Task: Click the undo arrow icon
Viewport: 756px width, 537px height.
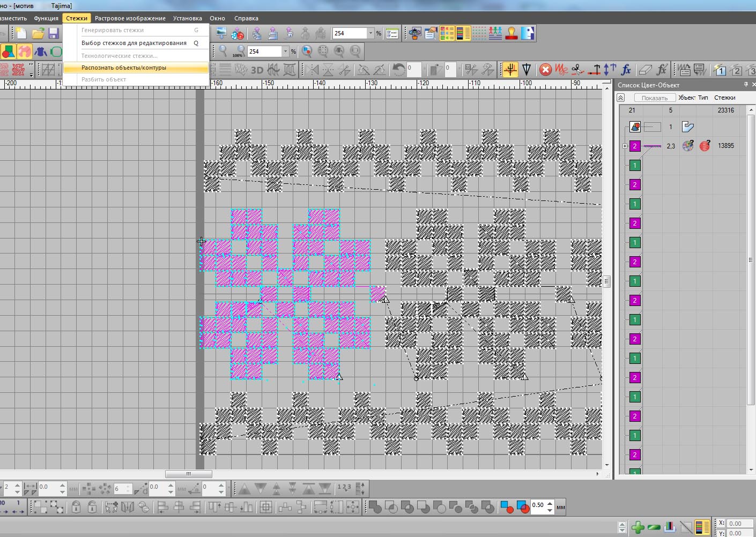Action: [398, 70]
